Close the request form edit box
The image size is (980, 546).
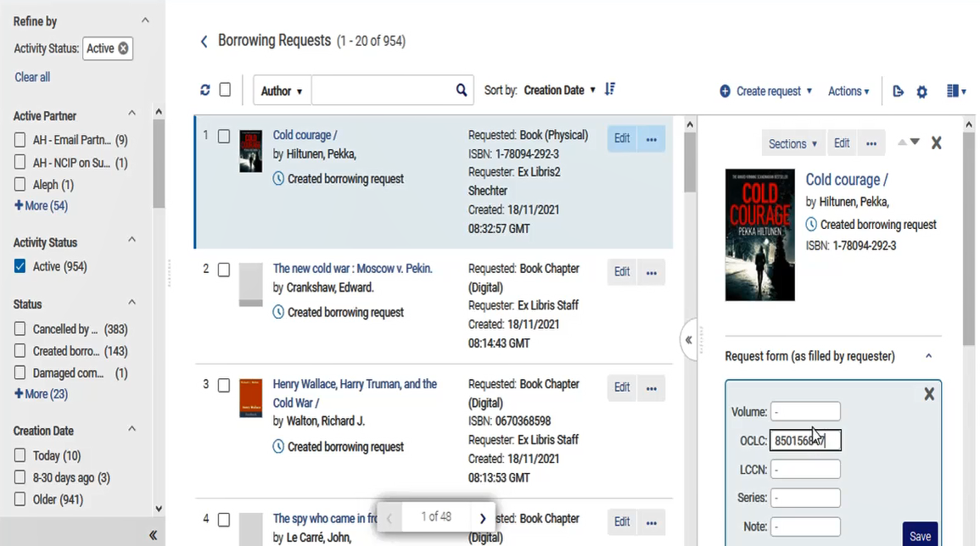(x=929, y=393)
